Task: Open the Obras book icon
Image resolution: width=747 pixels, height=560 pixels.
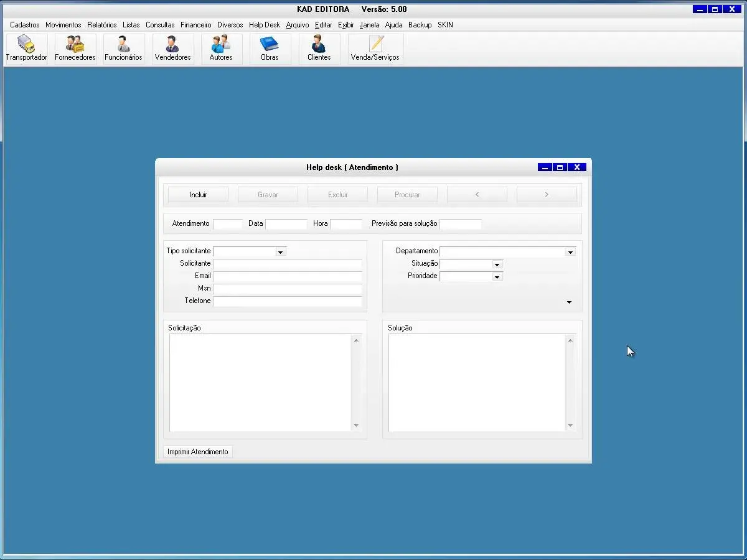Action: (270, 49)
